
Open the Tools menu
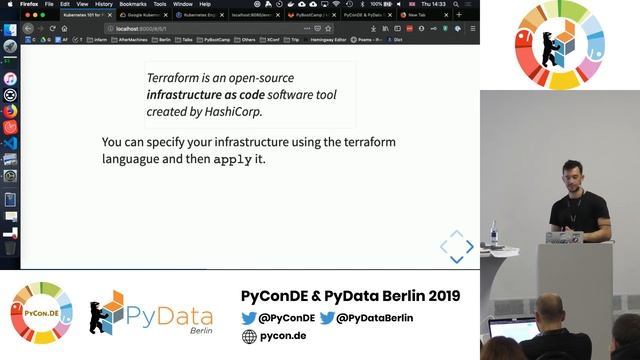click(x=160, y=4)
